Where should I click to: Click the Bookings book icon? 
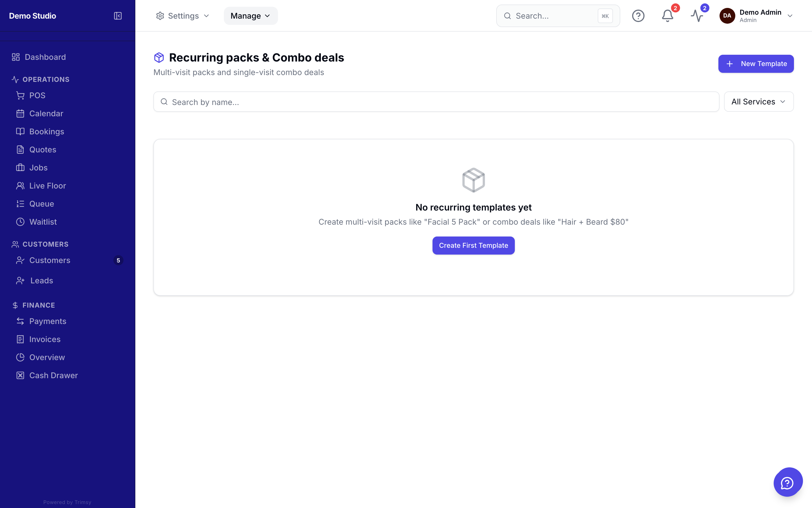[x=20, y=132]
